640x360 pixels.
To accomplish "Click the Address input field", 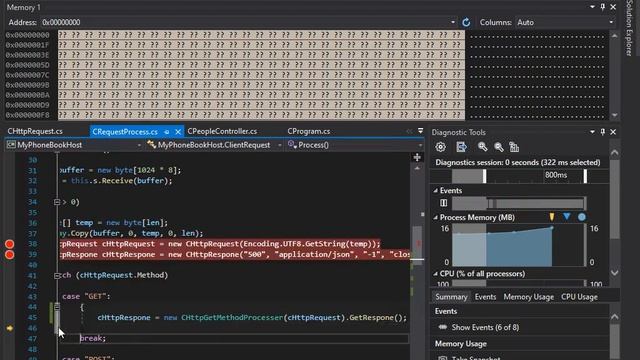I will (245, 22).
